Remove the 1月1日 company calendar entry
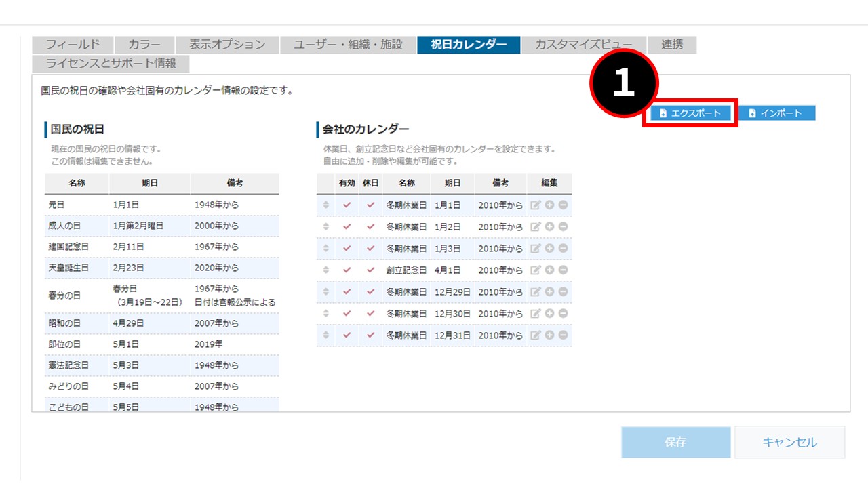The height and width of the screenshot is (488, 868). (563, 205)
